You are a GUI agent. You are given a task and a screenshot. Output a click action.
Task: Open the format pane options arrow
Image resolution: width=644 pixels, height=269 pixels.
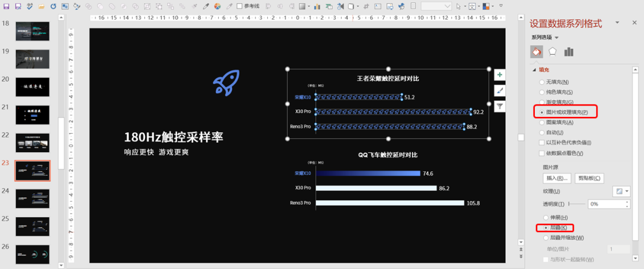click(x=617, y=23)
